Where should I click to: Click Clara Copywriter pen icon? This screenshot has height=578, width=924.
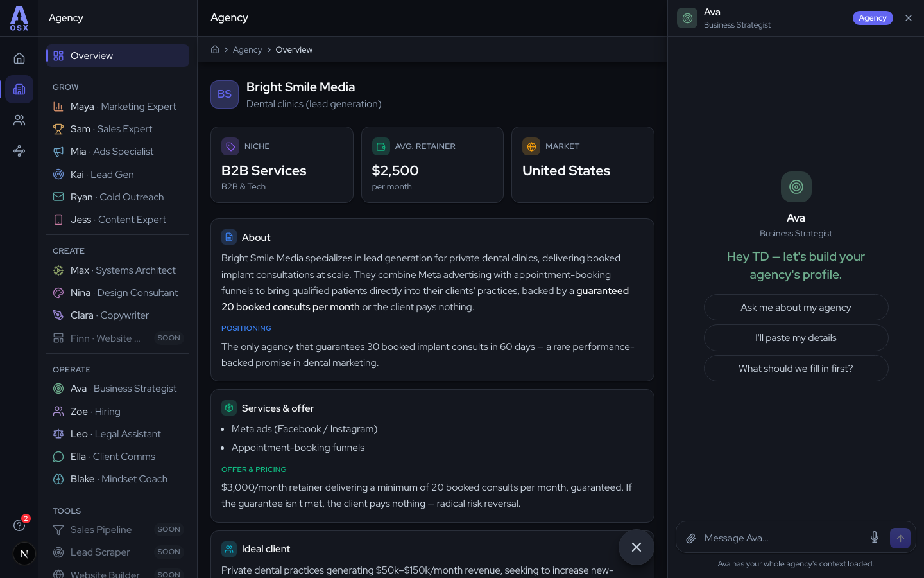[x=58, y=315]
